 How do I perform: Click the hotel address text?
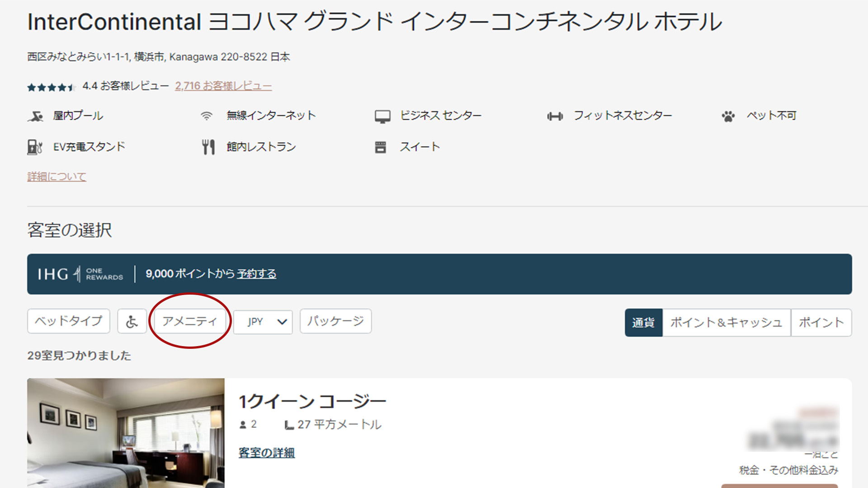click(159, 57)
